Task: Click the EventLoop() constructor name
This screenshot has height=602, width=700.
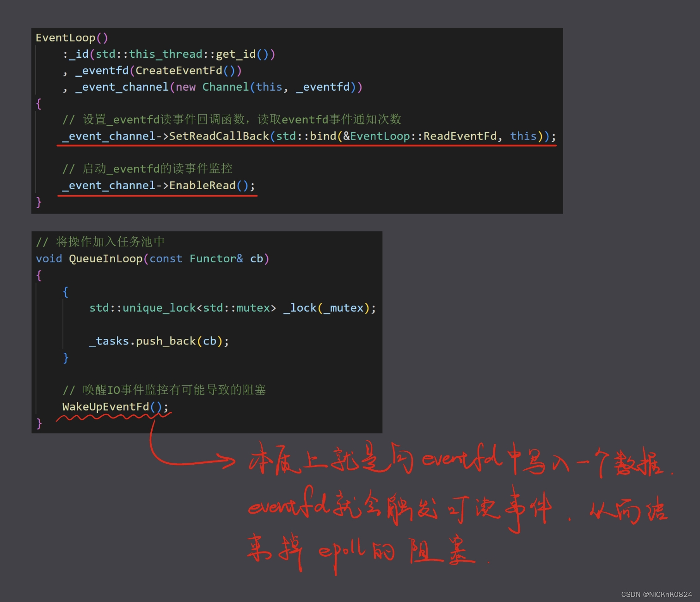Action: click(x=66, y=37)
